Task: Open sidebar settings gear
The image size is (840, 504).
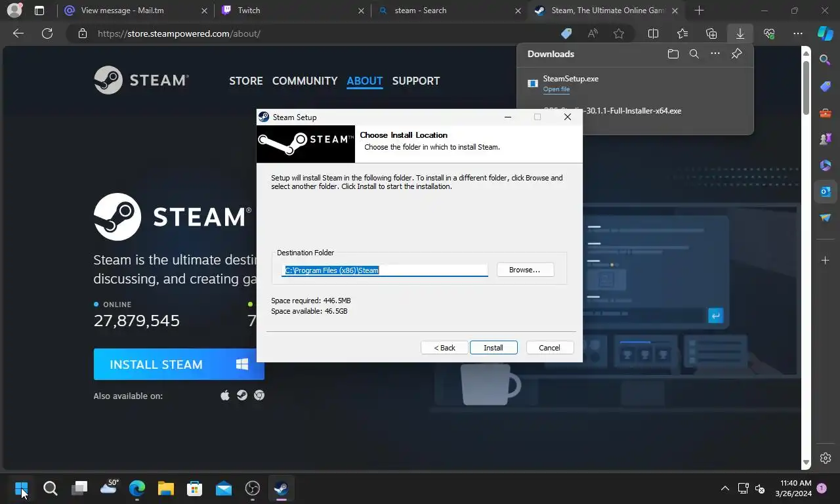Action: pyautogui.click(x=826, y=458)
